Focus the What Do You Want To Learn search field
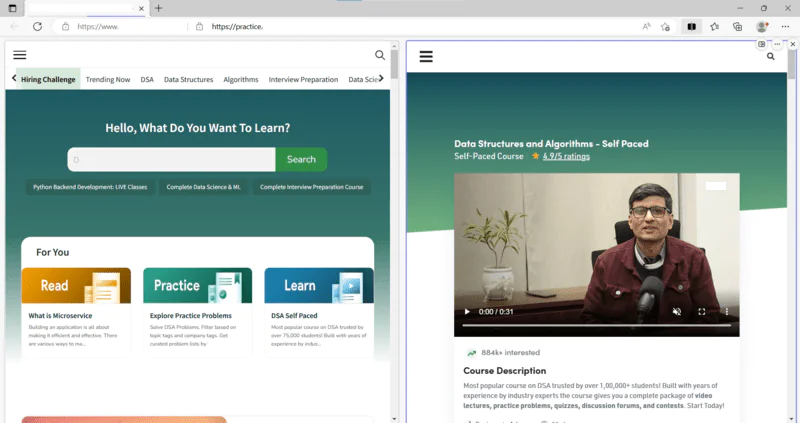Viewport: 800px width, 423px height. pos(171,160)
